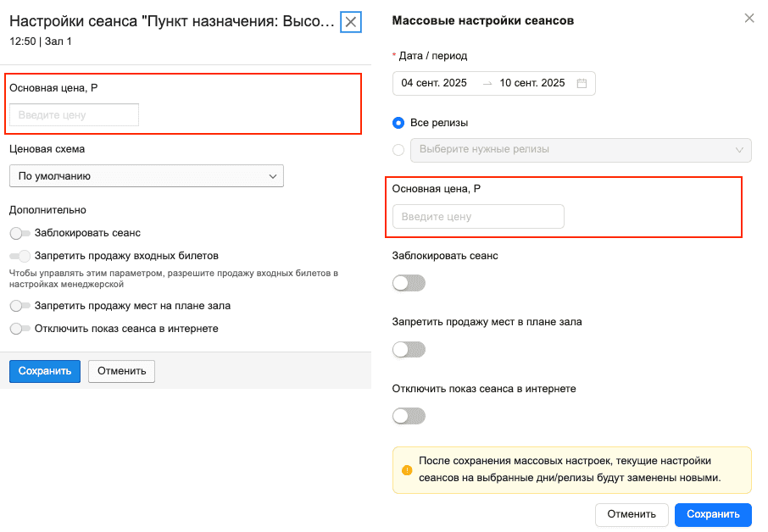The height and width of the screenshot is (532, 768).
Task: Toggle 'Отключить показ сеанса в интернете' in left dialog
Action: 19,329
